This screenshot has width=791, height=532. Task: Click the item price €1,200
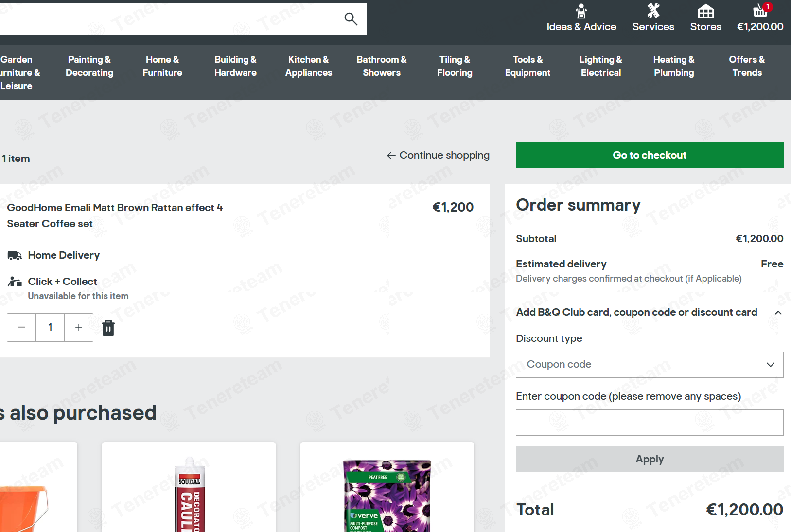coord(453,207)
